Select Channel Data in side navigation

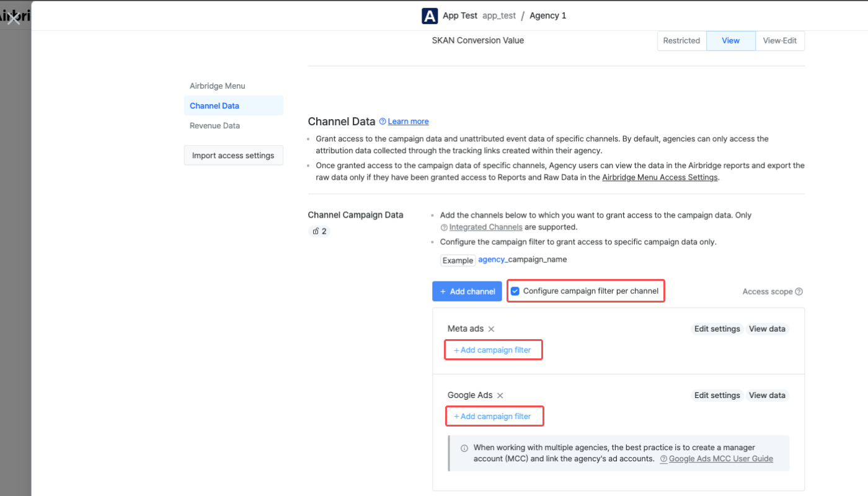(x=233, y=105)
